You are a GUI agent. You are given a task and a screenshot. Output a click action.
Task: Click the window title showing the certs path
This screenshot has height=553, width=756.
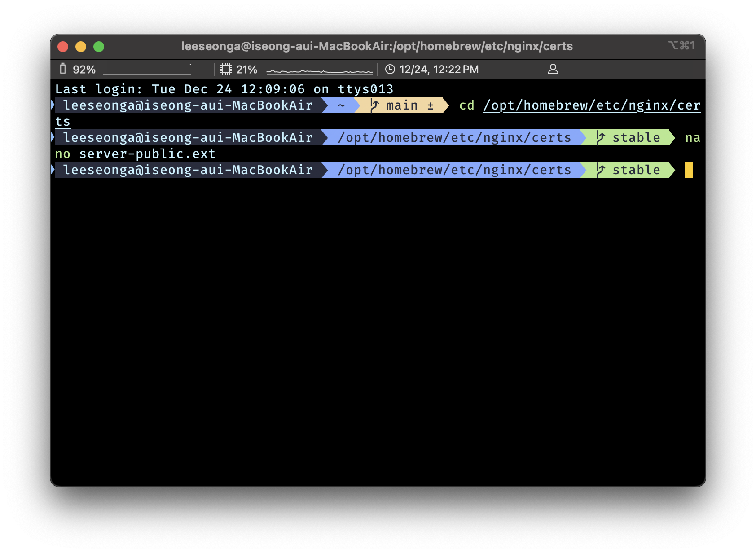(377, 46)
